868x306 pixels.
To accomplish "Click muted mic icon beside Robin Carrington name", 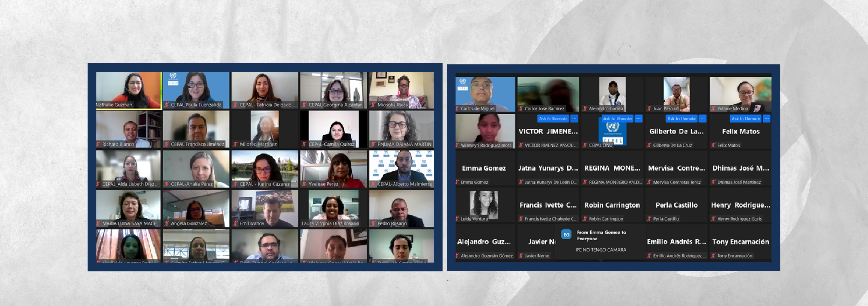I will [x=585, y=219].
